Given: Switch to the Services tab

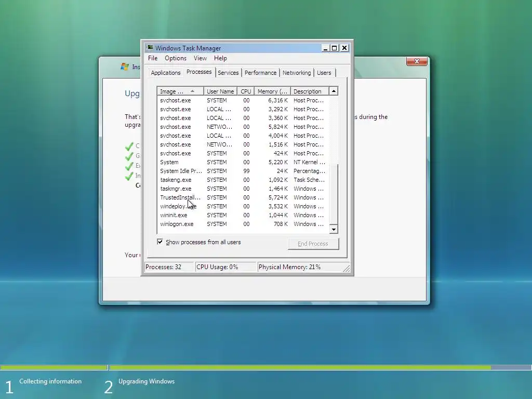Looking at the screenshot, I should [228, 73].
